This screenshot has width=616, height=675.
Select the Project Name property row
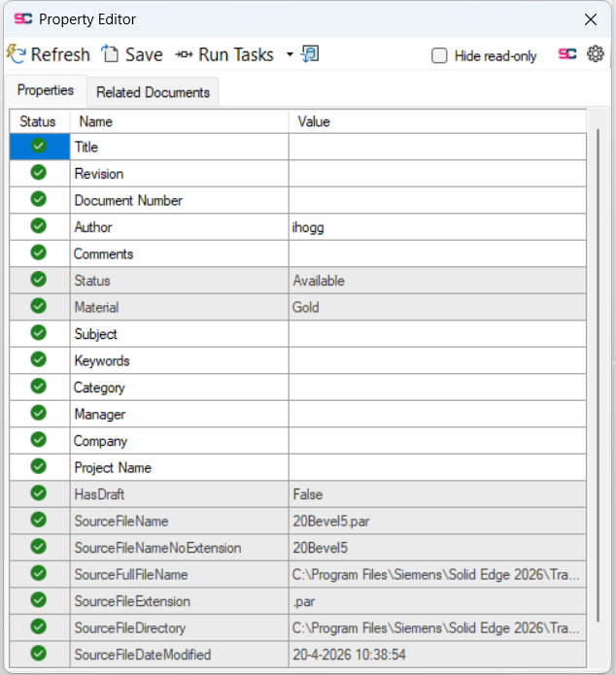pyautogui.click(x=297, y=467)
